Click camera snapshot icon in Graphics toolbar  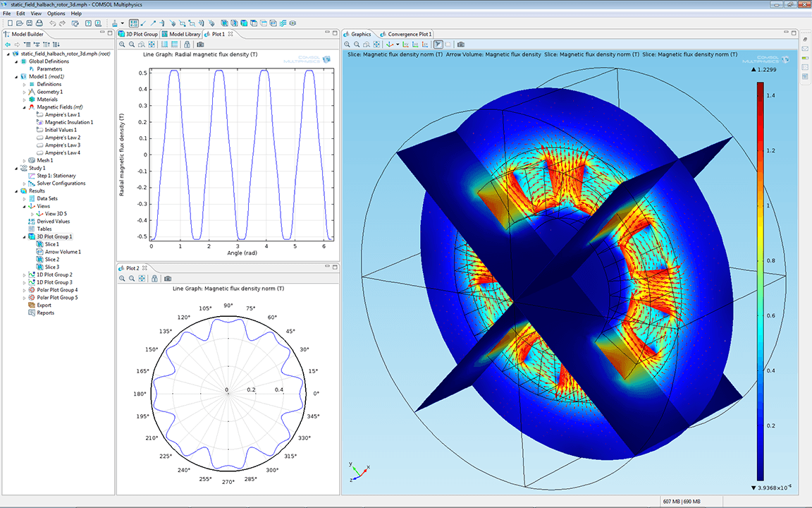460,44
